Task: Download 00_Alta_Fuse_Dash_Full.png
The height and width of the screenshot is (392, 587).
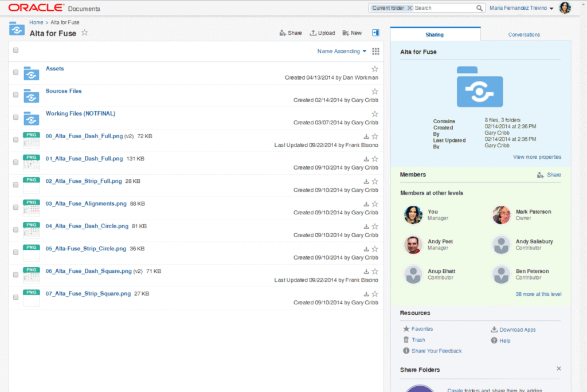Action: pyautogui.click(x=366, y=136)
